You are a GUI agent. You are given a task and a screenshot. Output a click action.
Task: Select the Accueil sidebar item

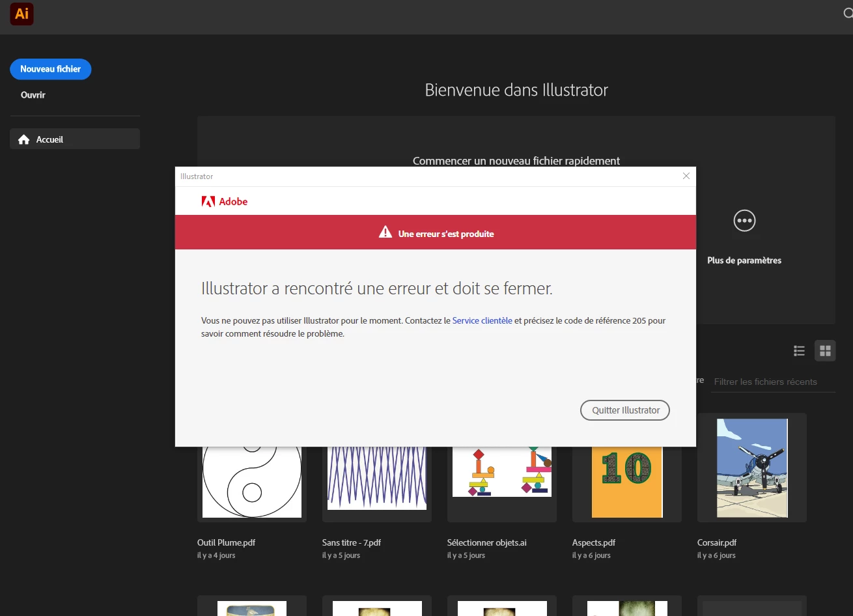click(75, 139)
